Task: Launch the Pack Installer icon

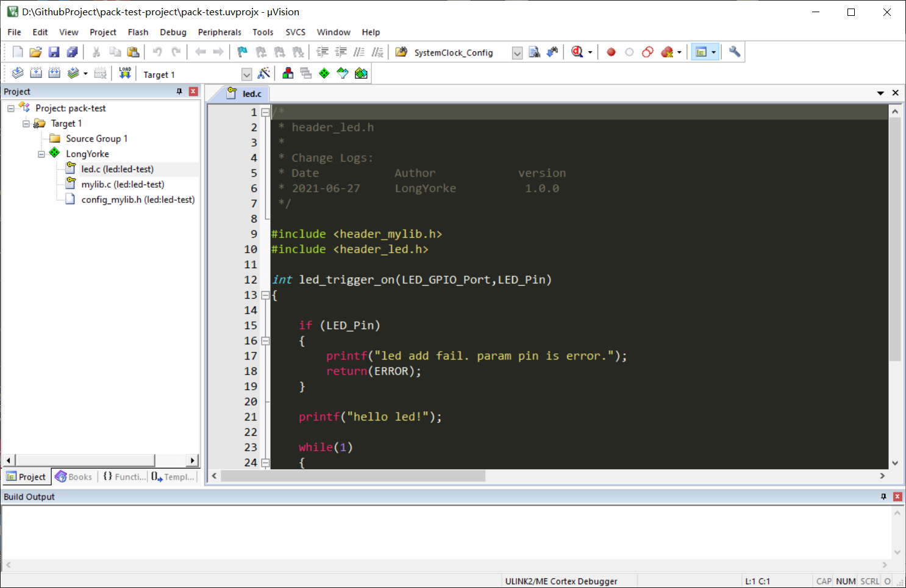Action: click(x=361, y=74)
